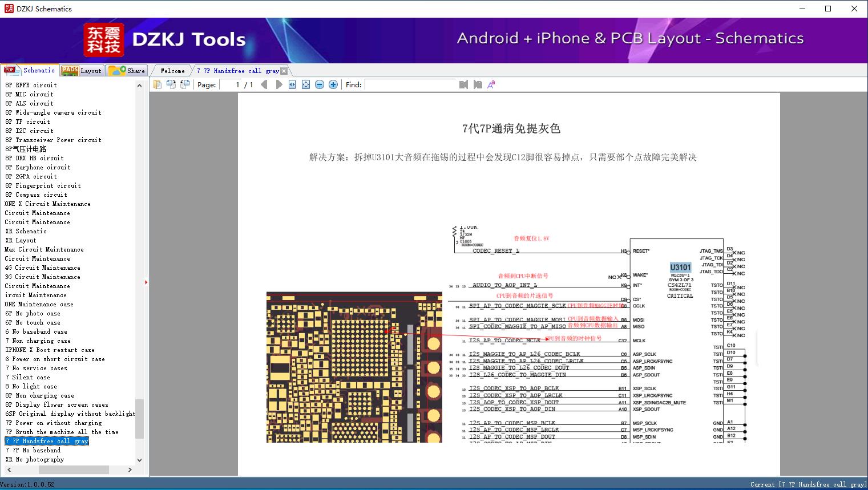Select '8P Wide-angle camera circuit'

pos(53,112)
